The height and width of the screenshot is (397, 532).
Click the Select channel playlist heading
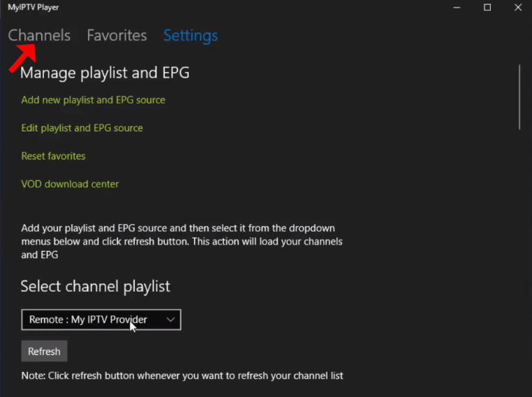coord(95,286)
